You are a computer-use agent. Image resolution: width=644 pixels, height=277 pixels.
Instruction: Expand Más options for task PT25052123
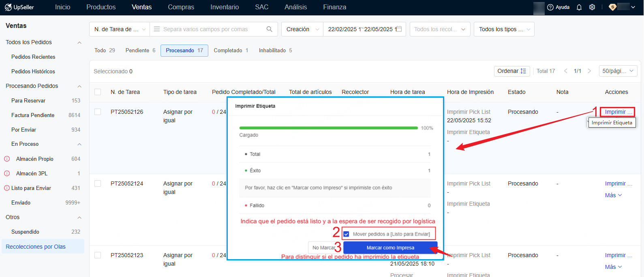click(x=613, y=267)
